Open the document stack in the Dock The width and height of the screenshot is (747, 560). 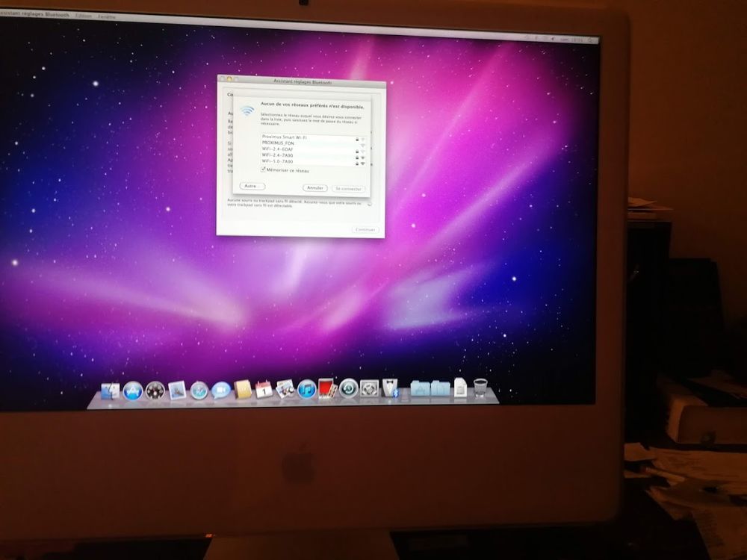[x=460, y=387]
